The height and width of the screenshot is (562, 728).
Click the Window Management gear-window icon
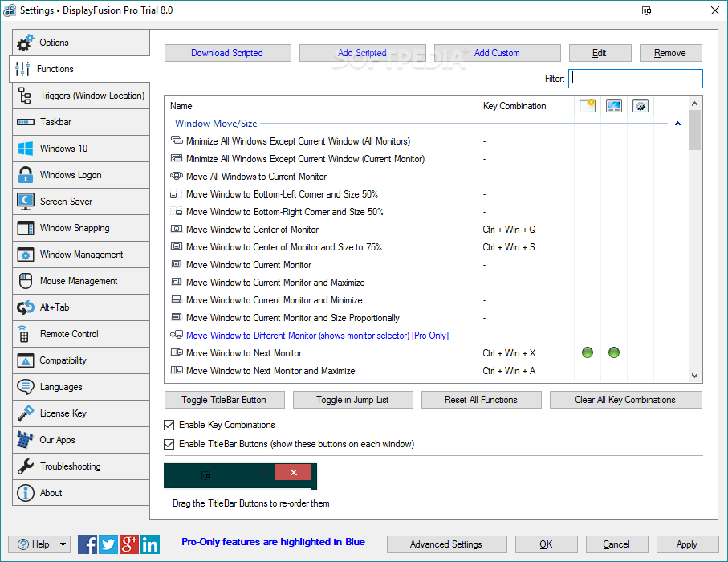tap(26, 255)
